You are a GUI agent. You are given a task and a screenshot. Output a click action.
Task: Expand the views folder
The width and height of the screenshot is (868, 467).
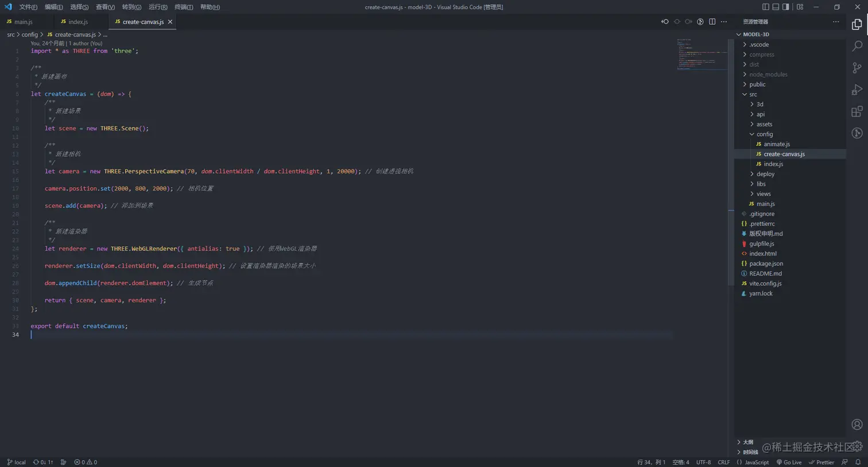790,194
